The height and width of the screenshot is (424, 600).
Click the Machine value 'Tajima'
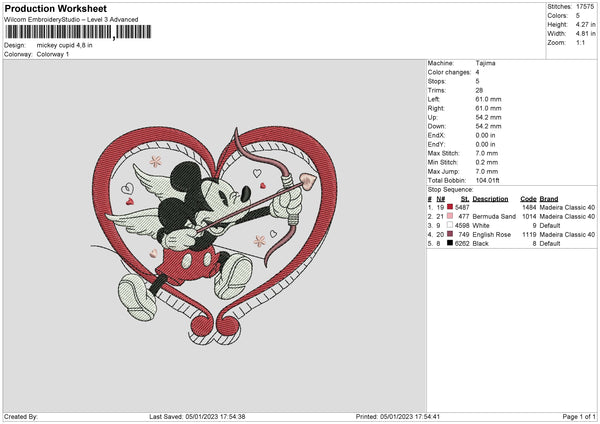point(485,63)
